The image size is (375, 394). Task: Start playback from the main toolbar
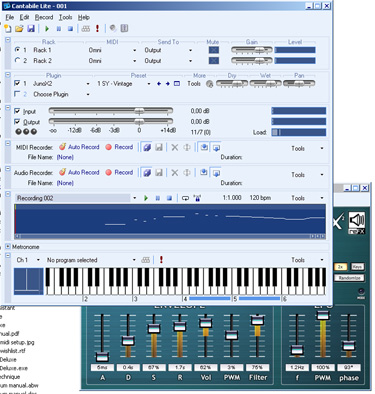(x=47, y=29)
